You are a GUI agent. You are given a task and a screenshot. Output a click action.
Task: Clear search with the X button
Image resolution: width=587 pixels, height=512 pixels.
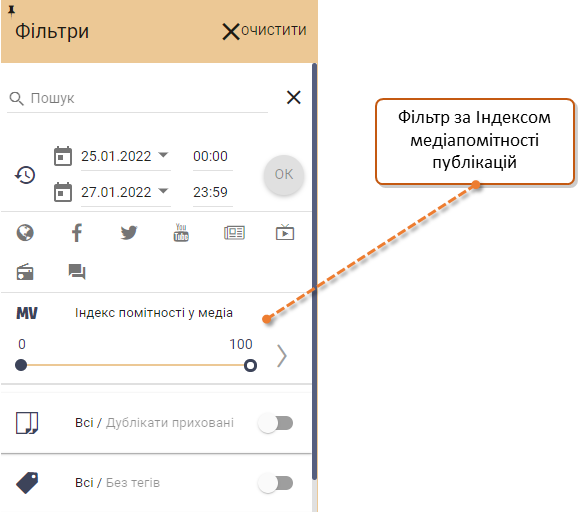294,97
